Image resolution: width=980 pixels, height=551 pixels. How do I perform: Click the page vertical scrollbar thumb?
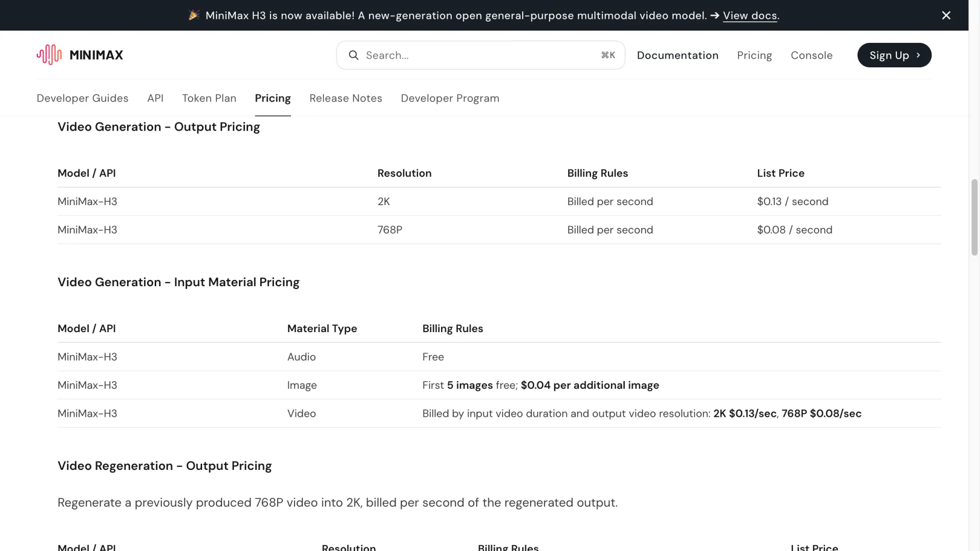pos(974,217)
